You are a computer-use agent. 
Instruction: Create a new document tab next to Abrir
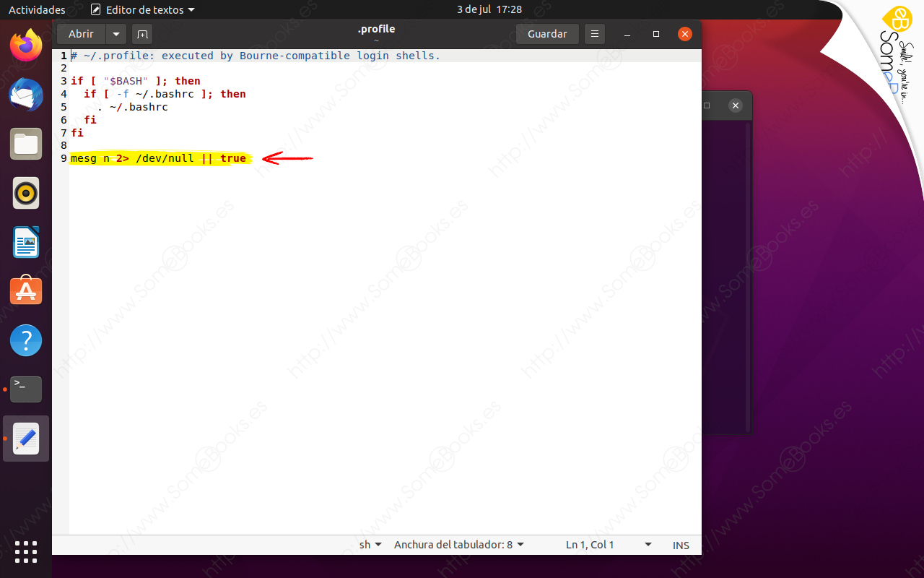click(x=141, y=34)
